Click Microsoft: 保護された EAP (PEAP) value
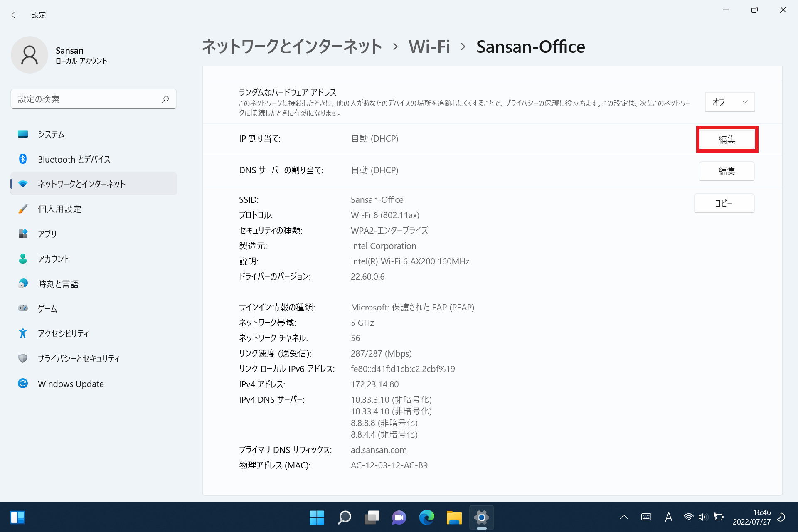This screenshot has width=798, height=532. click(x=412, y=307)
